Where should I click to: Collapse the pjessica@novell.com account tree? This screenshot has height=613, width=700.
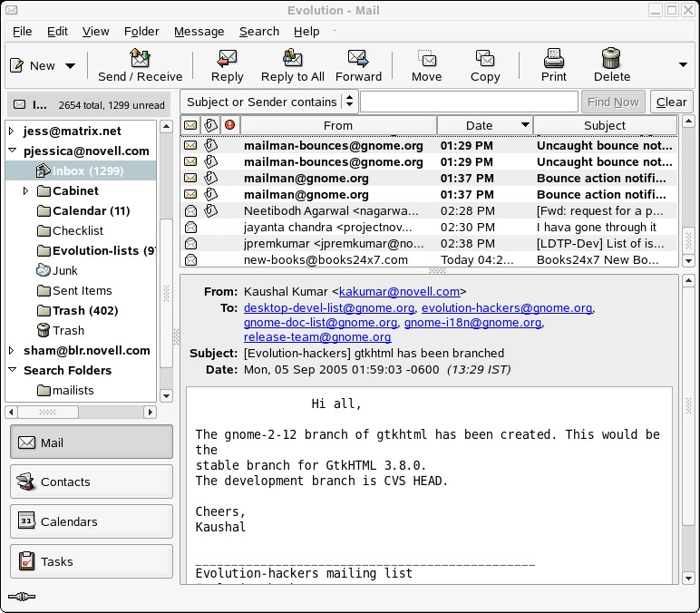pyautogui.click(x=13, y=151)
